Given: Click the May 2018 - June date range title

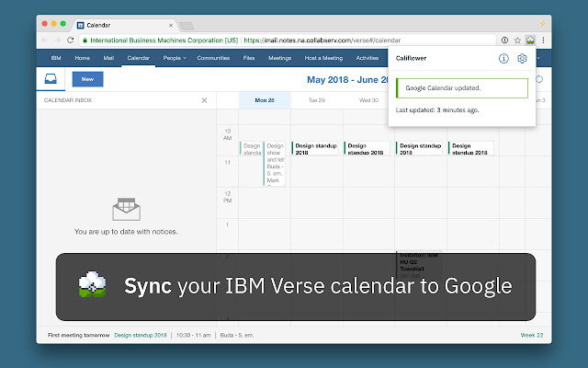Looking at the screenshot, I should click(x=347, y=80).
